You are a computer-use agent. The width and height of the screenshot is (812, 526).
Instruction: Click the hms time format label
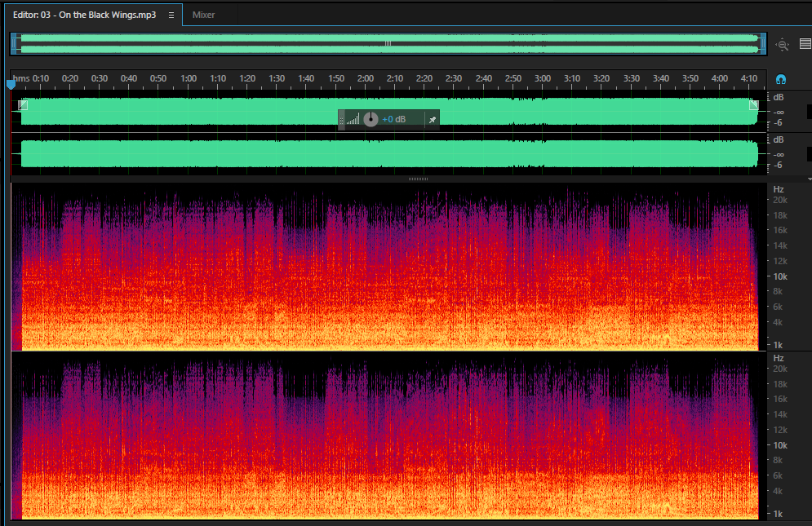point(21,78)
